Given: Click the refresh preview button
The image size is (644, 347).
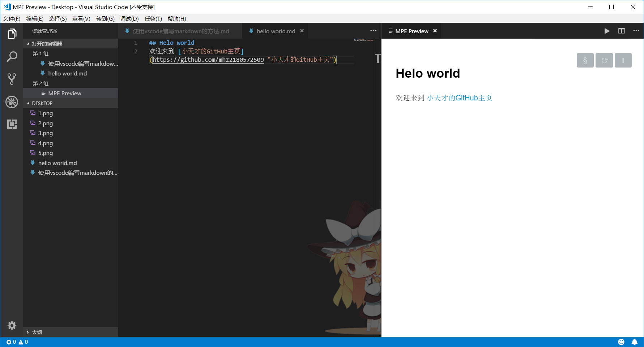Looking at the screenshot, I should [x=604, y=60].
